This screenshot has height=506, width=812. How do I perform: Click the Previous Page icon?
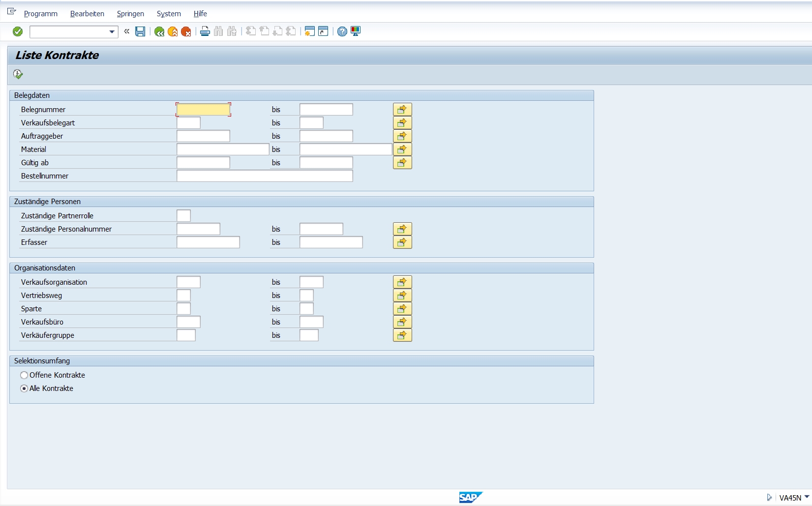point(264,31)
